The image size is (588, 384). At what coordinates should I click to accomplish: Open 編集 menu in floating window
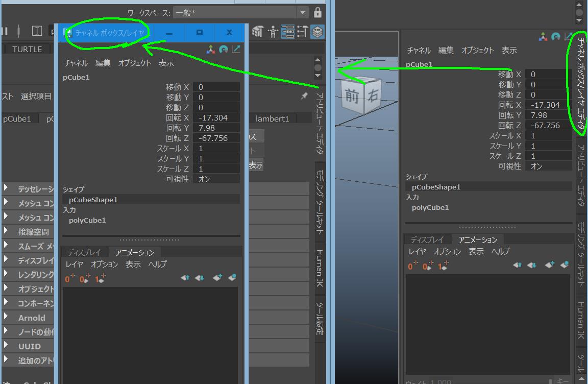click(103, 63)
